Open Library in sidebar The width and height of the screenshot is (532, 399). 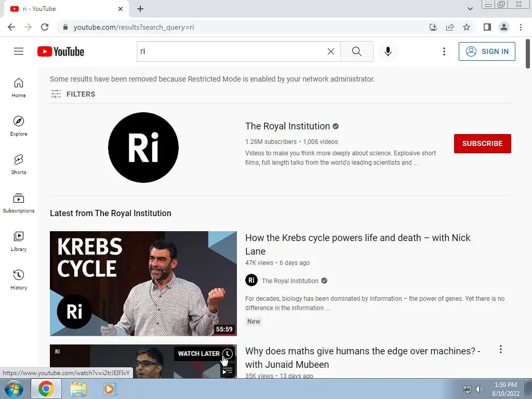pyautogui.click(x=19, y=241)
